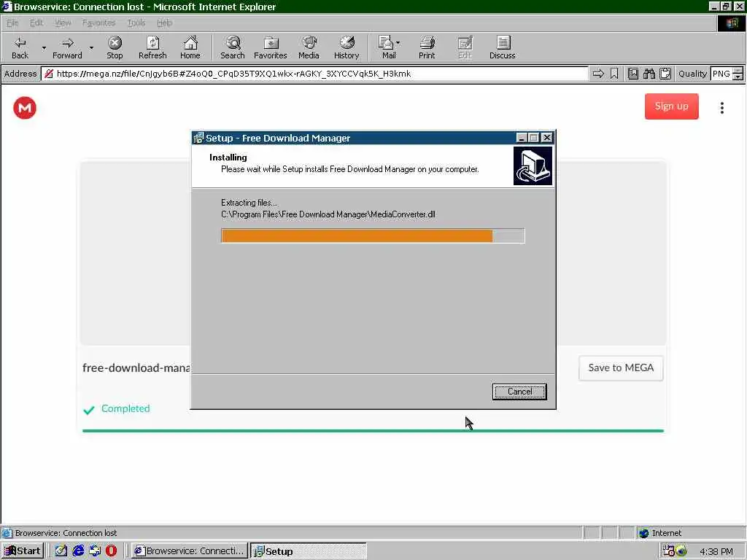Click the Completed status text
The width and height of the screenshot is (747, 560).
tap(125, 408)
